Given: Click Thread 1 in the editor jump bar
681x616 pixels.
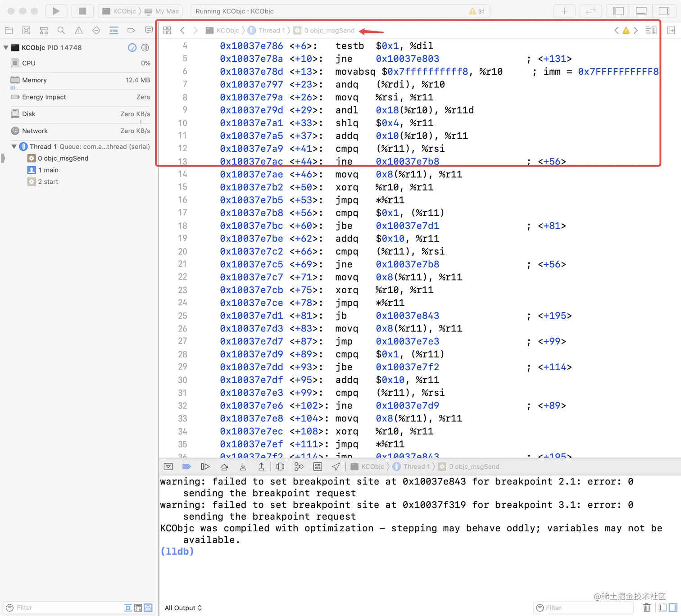Looking at the screenshot, I should coord(266,31).
